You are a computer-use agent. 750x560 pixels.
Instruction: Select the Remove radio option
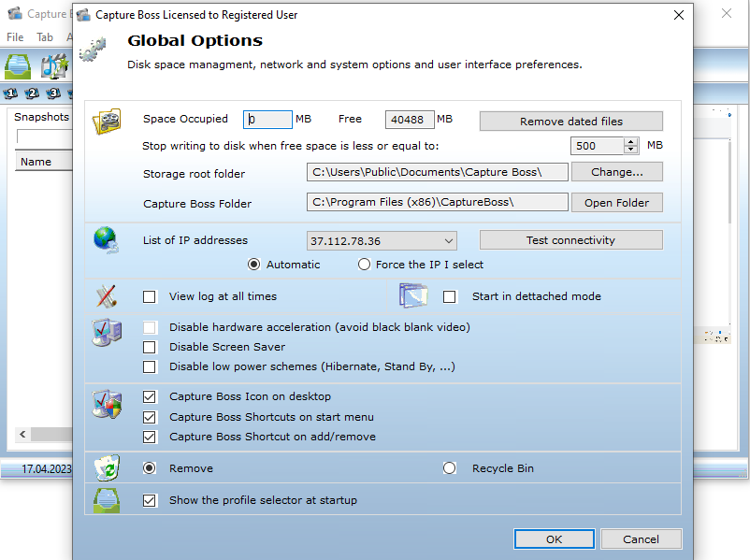coord(150,468)
